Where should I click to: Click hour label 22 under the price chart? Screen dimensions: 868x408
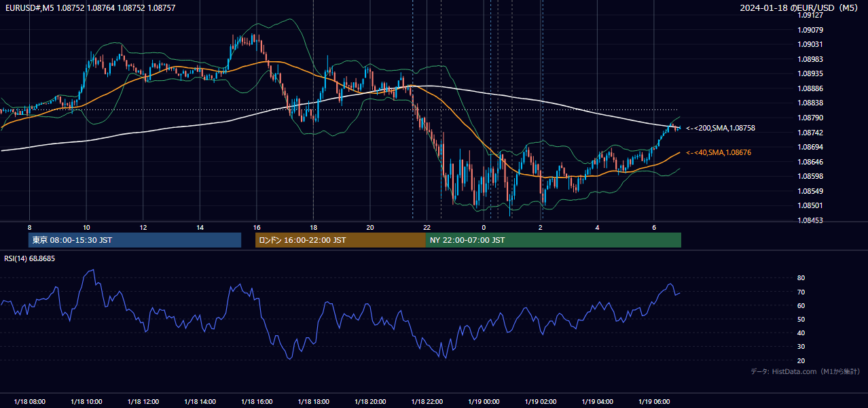[x=427, y=227]
